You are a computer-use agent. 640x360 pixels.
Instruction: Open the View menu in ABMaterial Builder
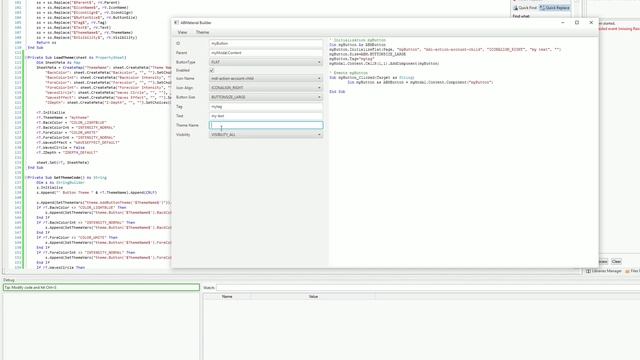click(182, 32)
